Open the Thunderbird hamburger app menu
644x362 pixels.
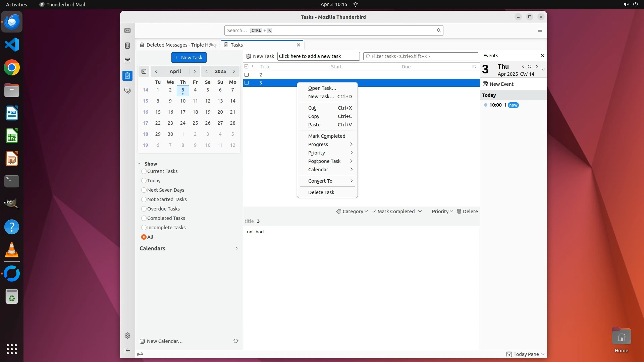(x=540, y=31)
